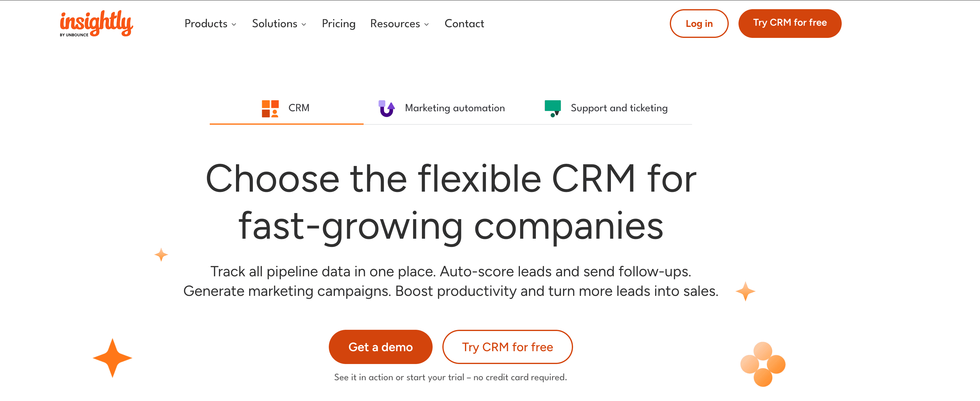Click the Insightly logo

pyautogui.click(x=96, y=23)
